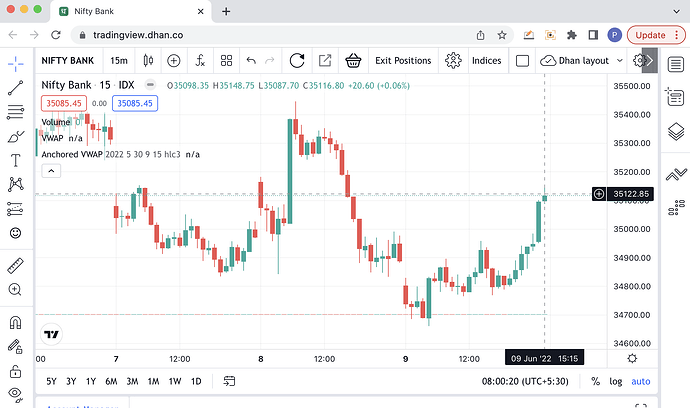Select the 1M date range
This screenshot has height=408, width=690.
[x=154, y=382]
